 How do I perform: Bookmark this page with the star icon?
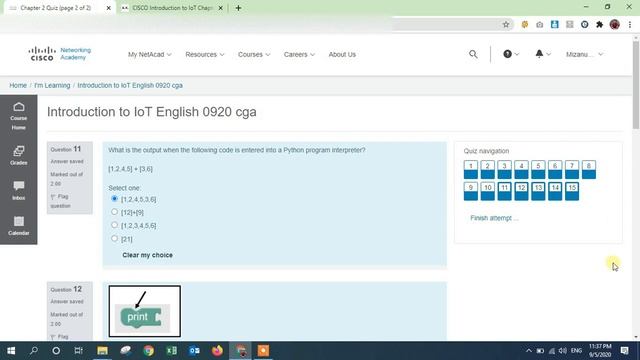506,24
